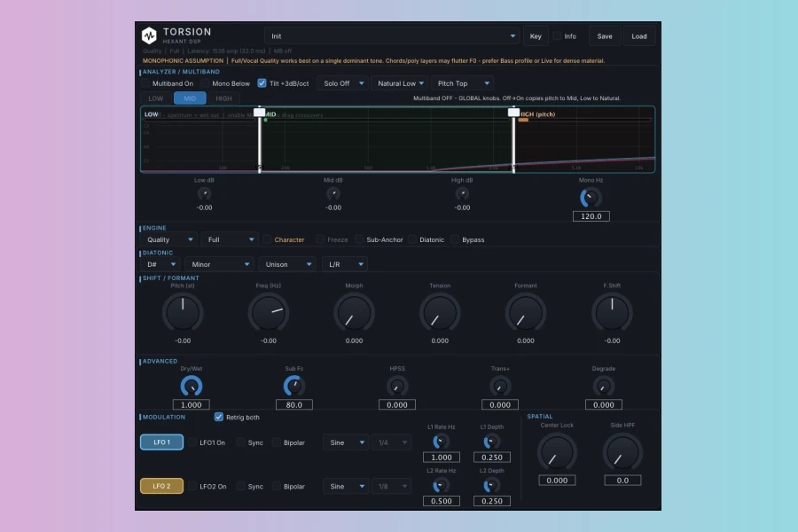Click the Center Lock knob
Screen dimensions: 798x532
point(557,452)
